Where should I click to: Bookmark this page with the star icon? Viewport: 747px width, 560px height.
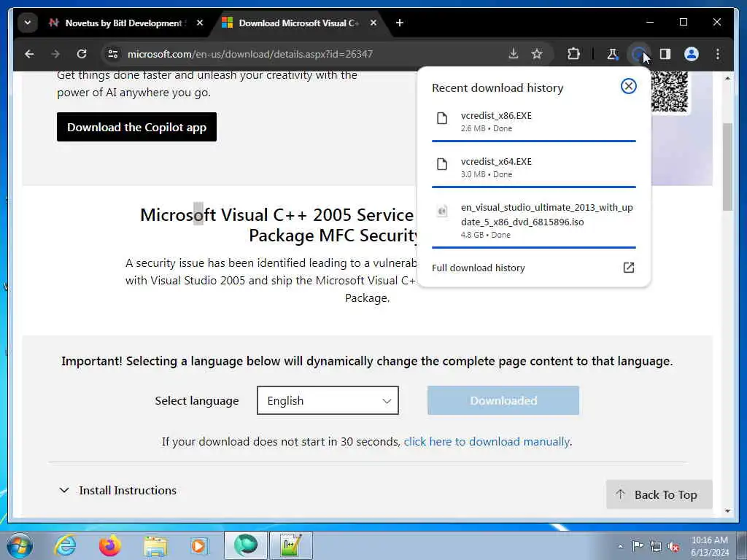pos(537,54)
